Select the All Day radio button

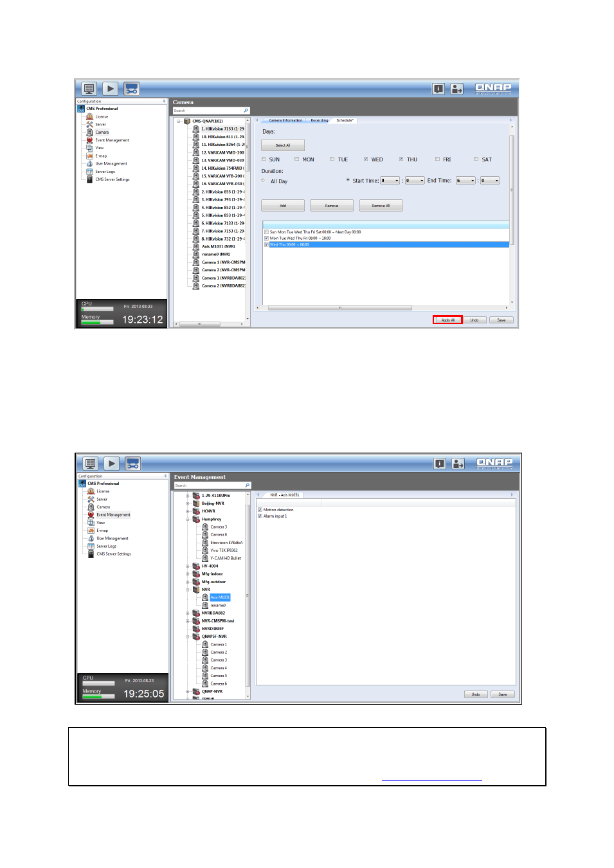click(264, 181)
